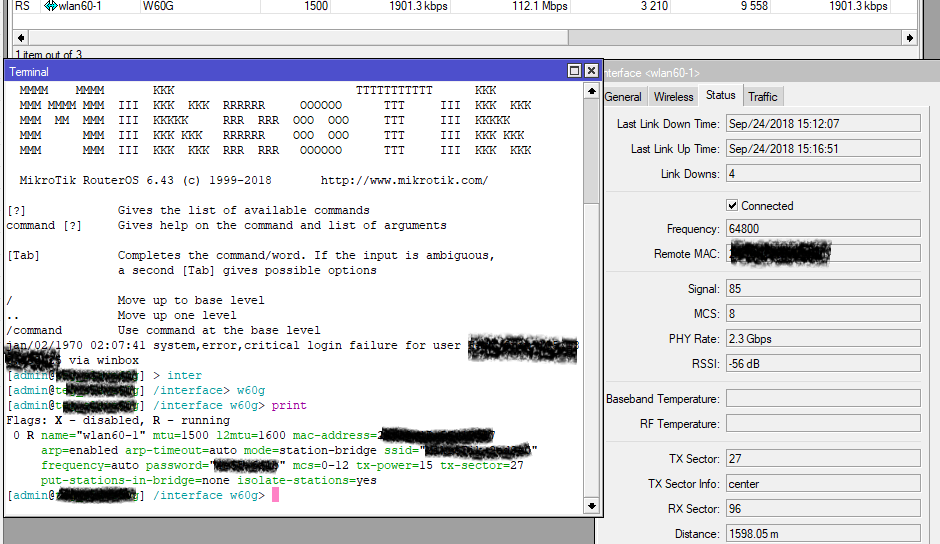The image size is (940, 544).
Task: Click the Remote MAC field
Action: [823, 254]
